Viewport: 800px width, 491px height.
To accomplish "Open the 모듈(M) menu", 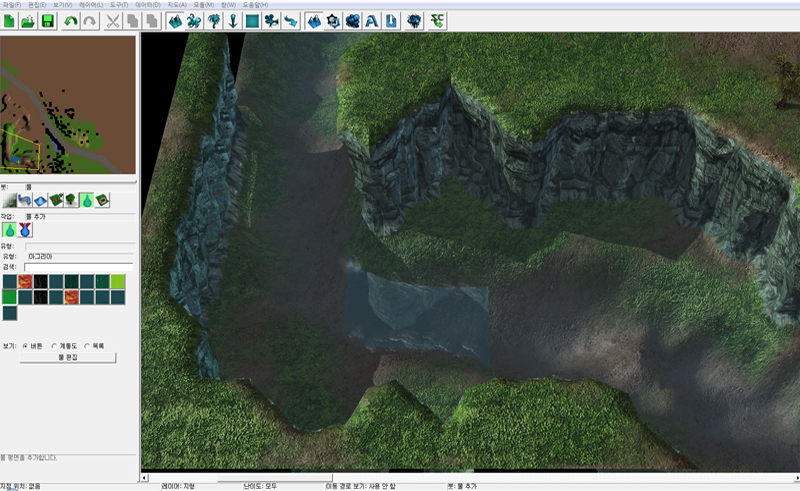I will (204, 5).
